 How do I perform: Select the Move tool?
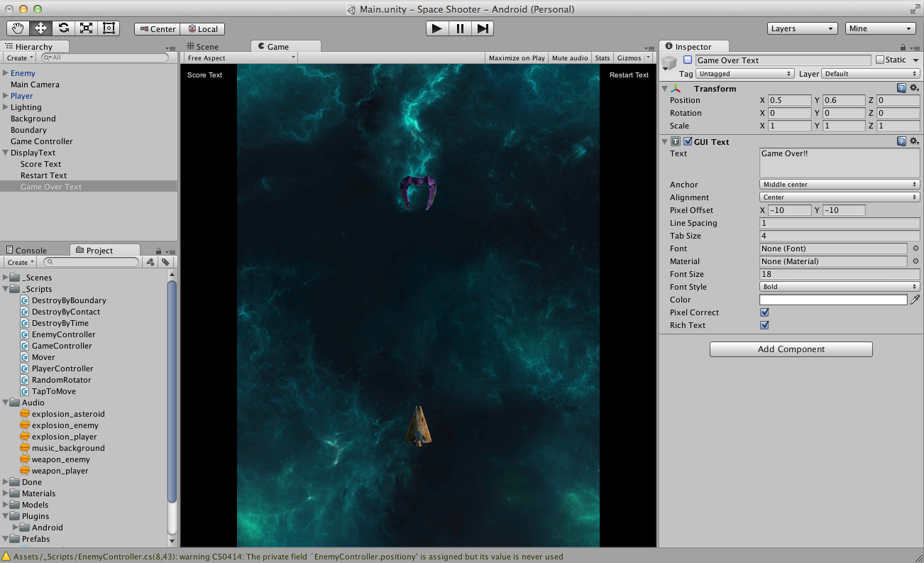40,28
